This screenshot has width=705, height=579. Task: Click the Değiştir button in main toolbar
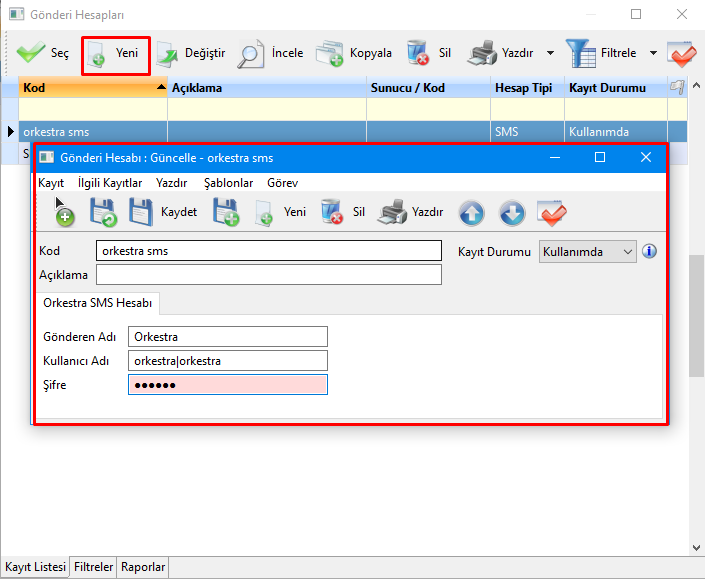click(x=191, y=53)
